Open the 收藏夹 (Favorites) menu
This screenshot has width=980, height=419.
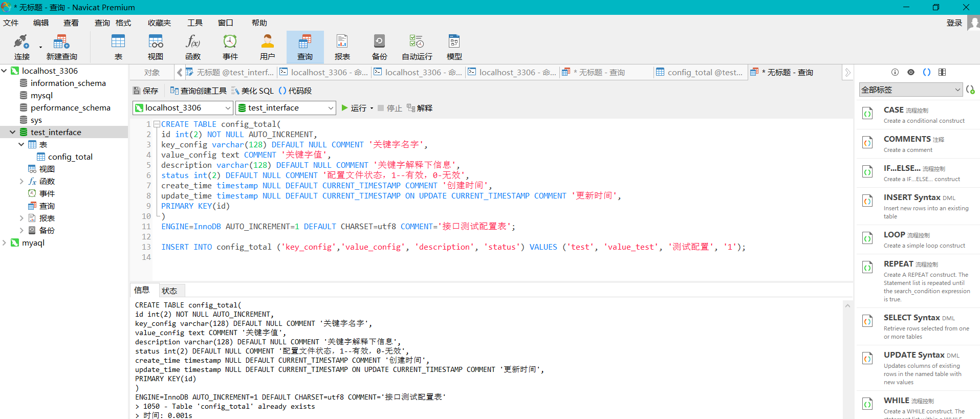(x=159, y=23)
